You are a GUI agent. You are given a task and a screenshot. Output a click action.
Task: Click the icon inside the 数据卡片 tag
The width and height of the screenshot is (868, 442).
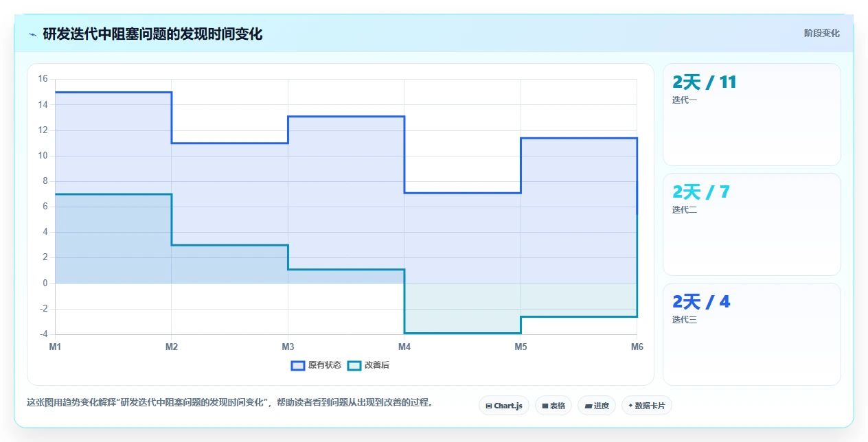(x=630, y=406)
